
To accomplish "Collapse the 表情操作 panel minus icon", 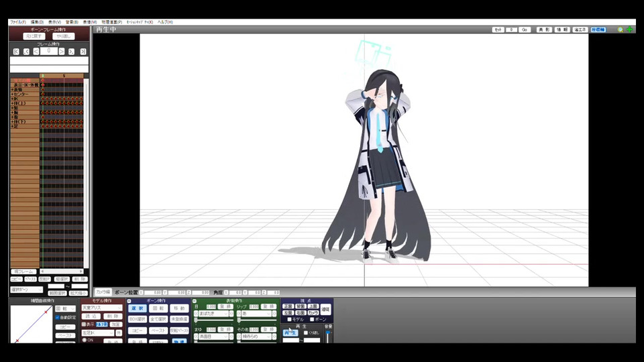I will 195,301.
